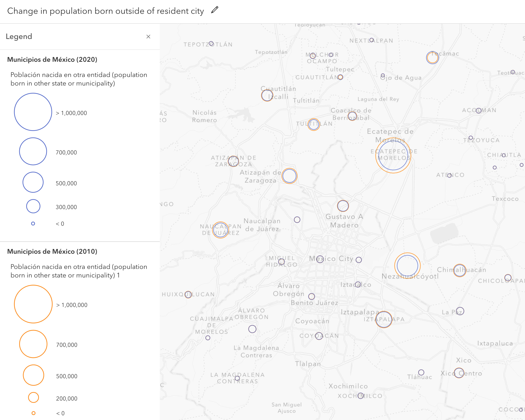The width and height of the screenshot is (525, 420).
Task: Select the 700,000 orange legend symbol
Action: tap(33, 344)
